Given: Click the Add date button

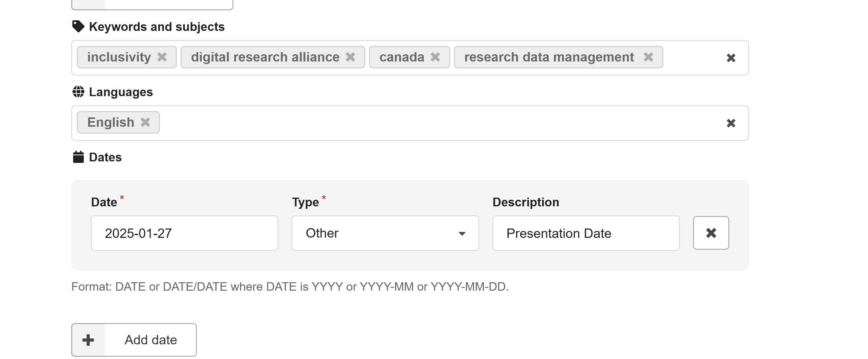Looking at the screenshot, I should coord(134,340).
